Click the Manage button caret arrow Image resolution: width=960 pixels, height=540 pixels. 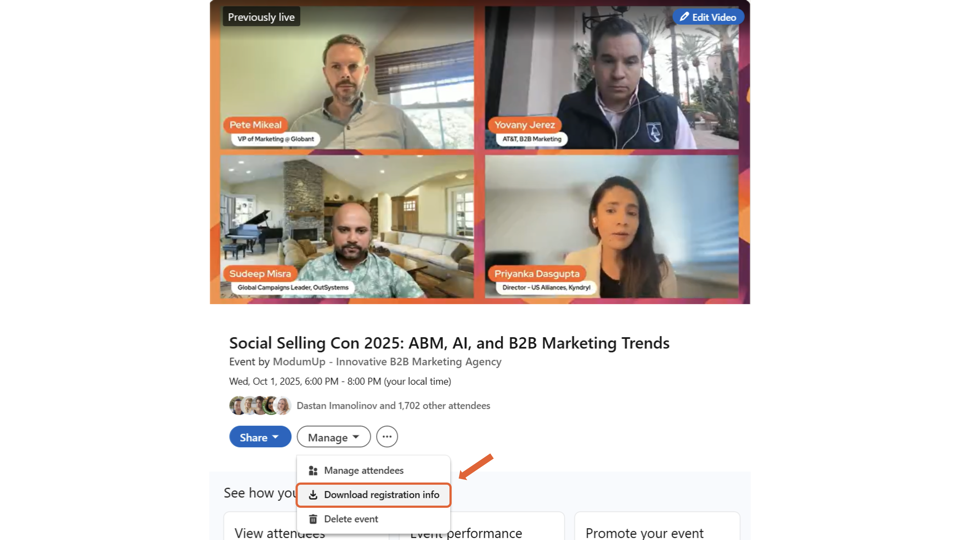(x=356, y=437)
